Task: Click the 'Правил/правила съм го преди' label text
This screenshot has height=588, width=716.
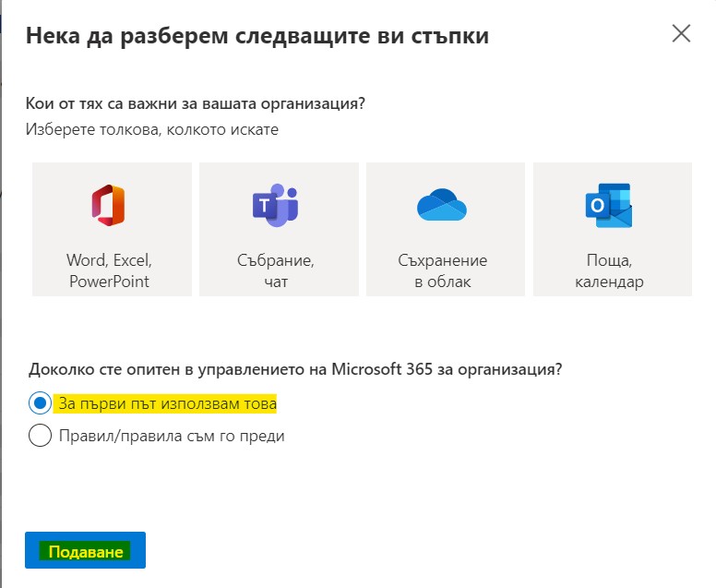Action: pyautogui.click(x=172, y=436)
